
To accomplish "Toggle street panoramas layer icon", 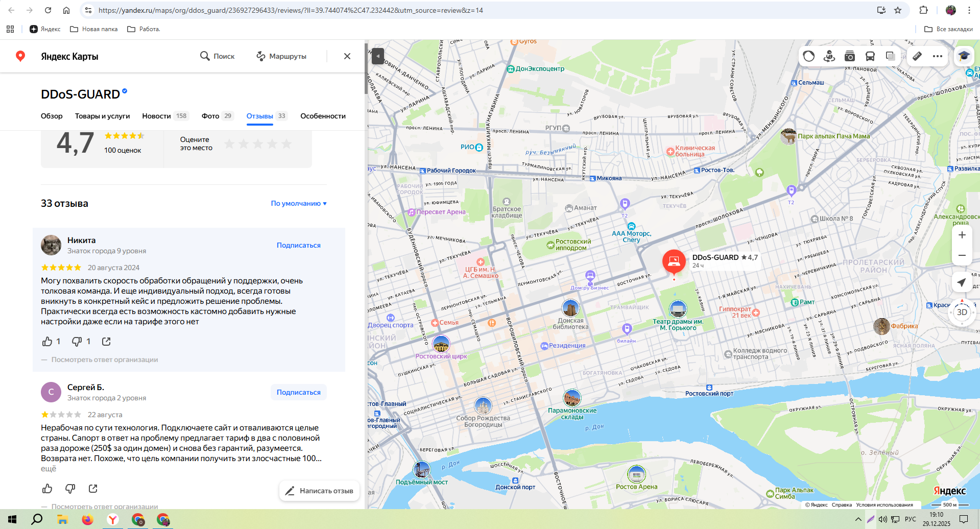I will [829, 56].
